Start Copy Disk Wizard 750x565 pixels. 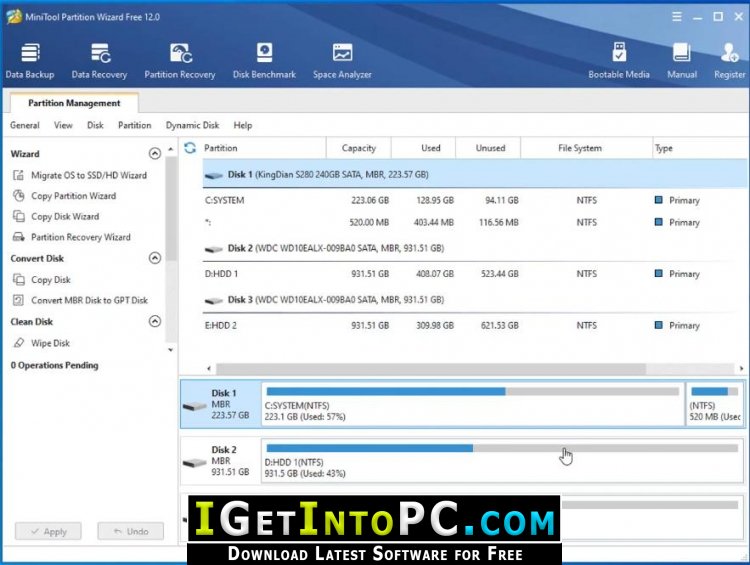point(65,216)
